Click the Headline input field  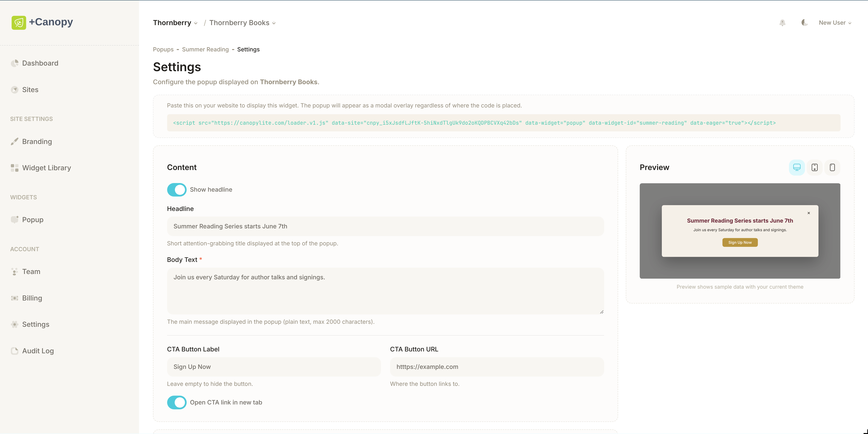click(385, 226)
